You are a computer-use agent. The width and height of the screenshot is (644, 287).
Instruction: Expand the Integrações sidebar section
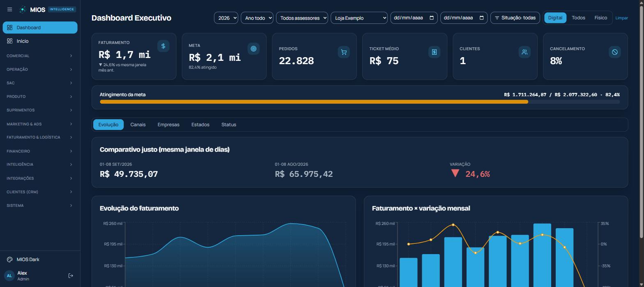pyautogui.click(x=40, y=178)
